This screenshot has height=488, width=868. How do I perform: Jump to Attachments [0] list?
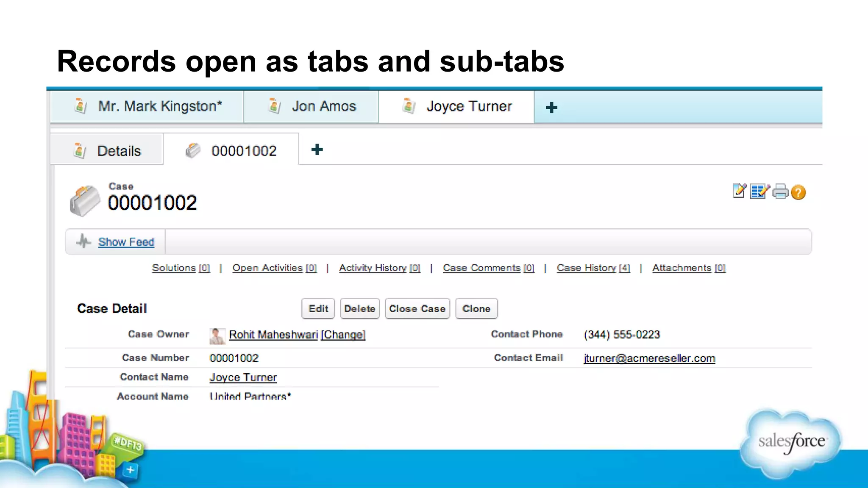689,268
